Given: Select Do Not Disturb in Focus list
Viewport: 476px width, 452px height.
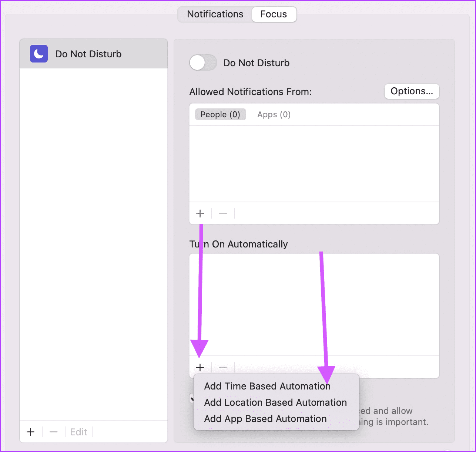Looking at the screenshot, I should pos(94,54).
